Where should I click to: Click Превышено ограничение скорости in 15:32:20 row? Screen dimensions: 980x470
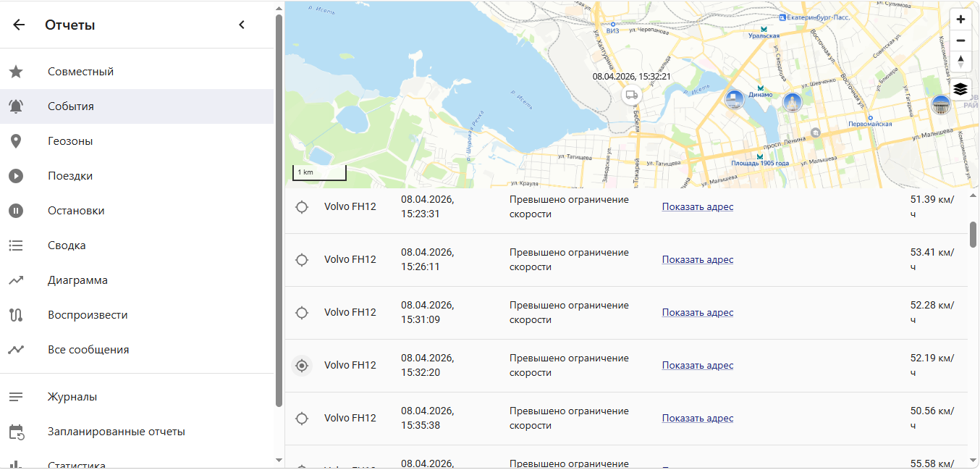[x=570, y=366]
